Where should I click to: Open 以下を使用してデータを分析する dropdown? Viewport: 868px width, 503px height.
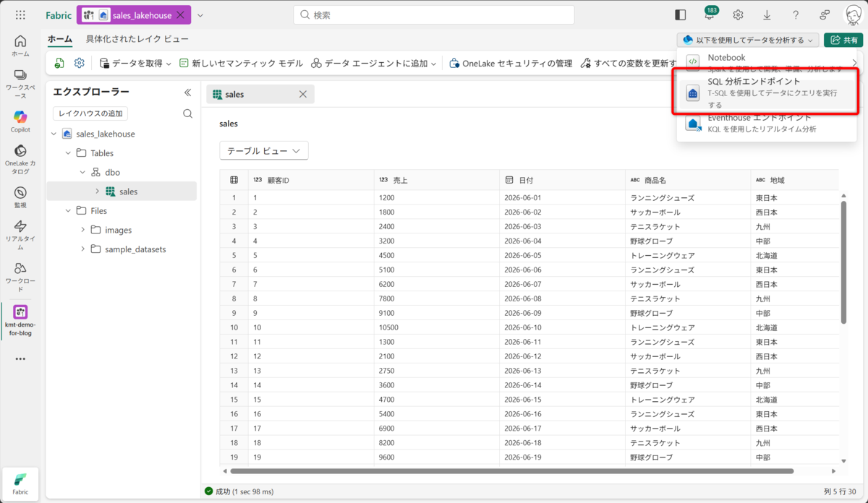click(748, 40)
